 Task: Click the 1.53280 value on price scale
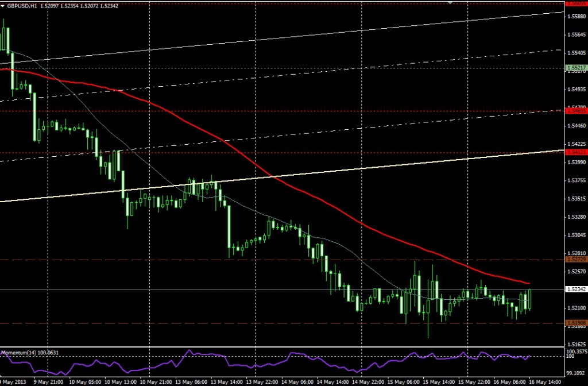pos(576,217)
